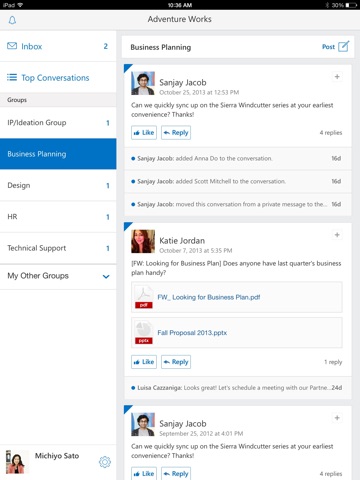
Task: Select the Technical Support group
Action: [x=58, y=248]
